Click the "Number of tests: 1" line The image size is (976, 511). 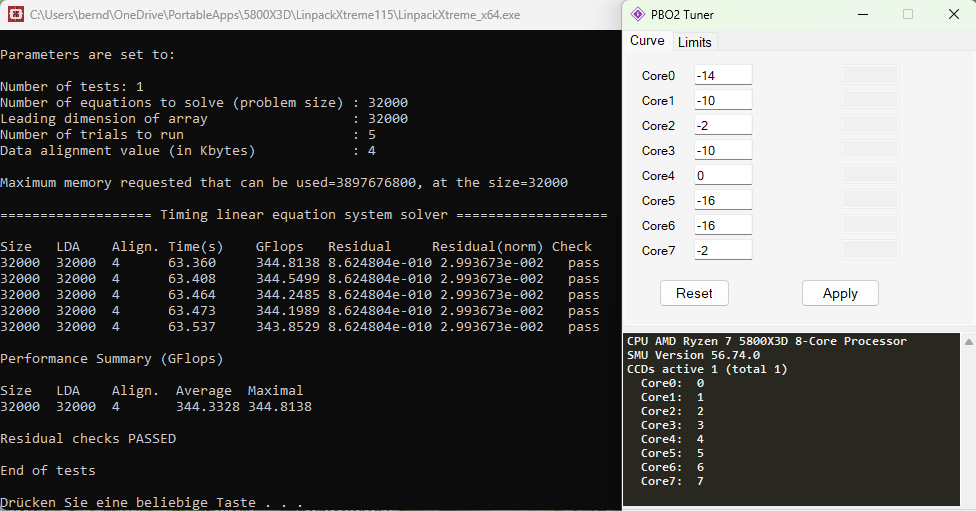point(72,87)
